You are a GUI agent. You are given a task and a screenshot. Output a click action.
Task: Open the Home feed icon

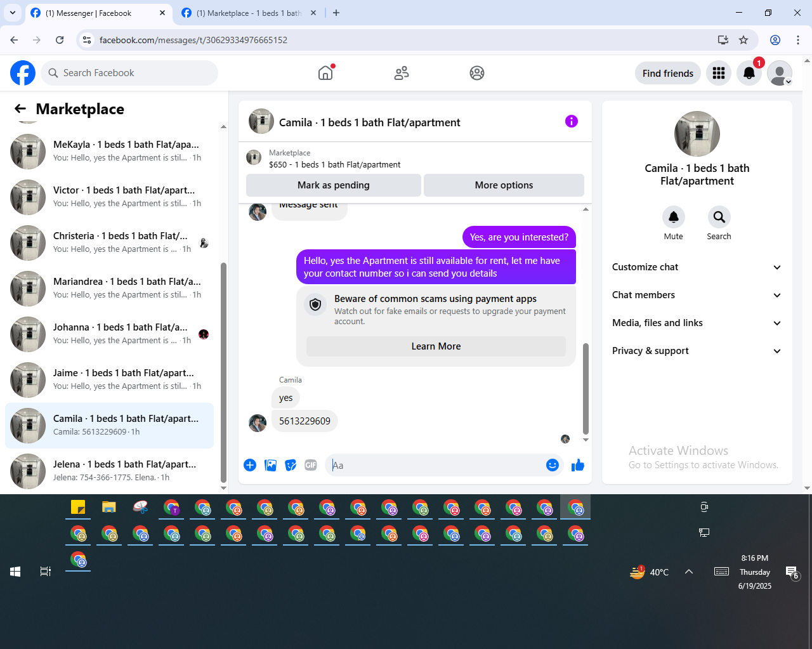click(x=325, y=73)
